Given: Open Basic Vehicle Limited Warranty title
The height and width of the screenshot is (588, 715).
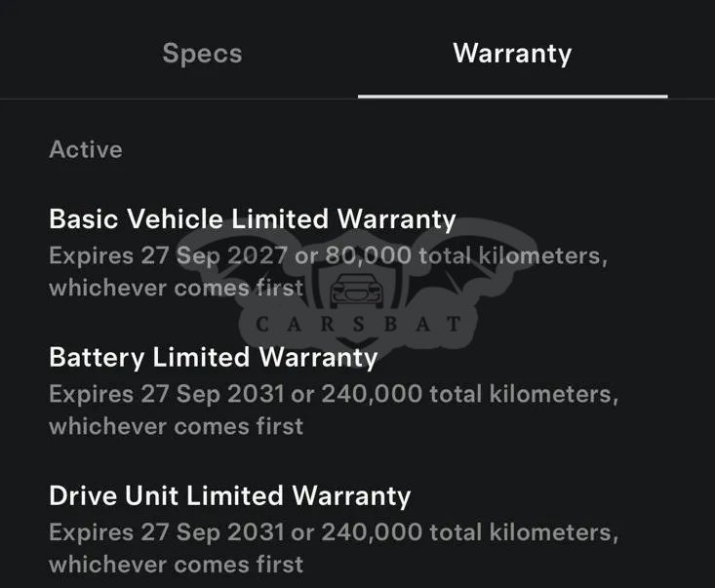Looking at the screenshot, I should pyautogui.click(x=252, y=218).
